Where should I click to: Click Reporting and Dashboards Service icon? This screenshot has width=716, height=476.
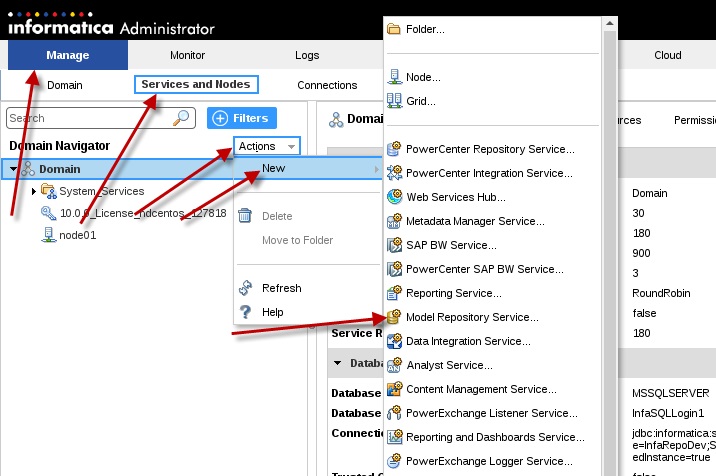point(394,437)
